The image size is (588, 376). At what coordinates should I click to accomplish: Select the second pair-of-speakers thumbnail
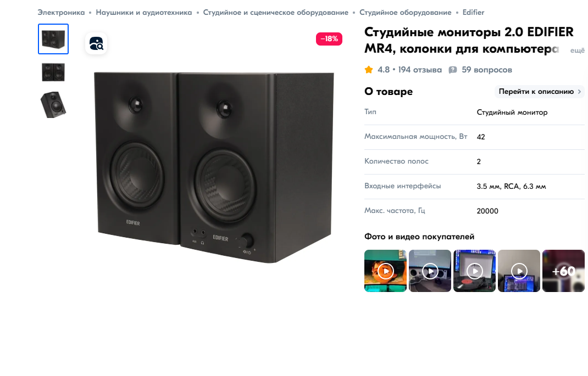[53, 72]
